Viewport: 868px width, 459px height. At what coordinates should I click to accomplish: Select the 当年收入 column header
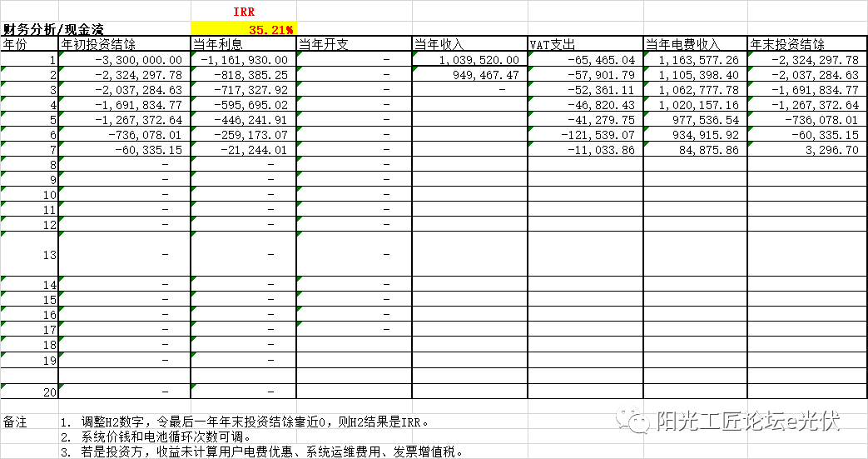[469, 44]
